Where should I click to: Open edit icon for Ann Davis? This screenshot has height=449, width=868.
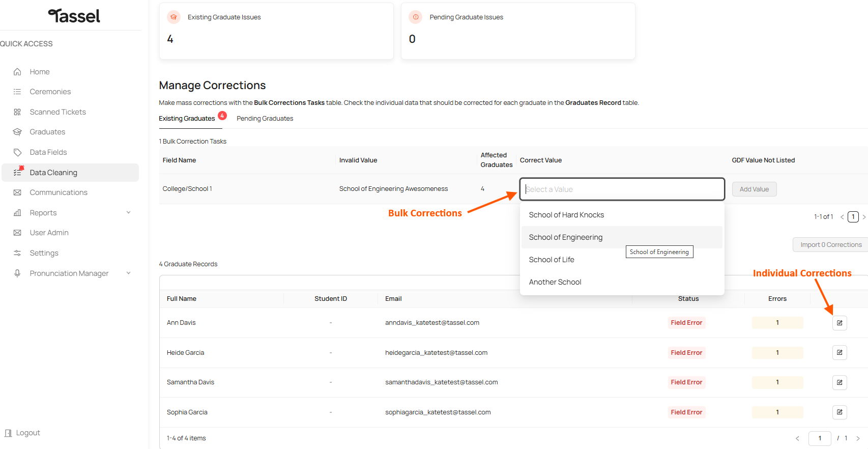coord(840,323)
